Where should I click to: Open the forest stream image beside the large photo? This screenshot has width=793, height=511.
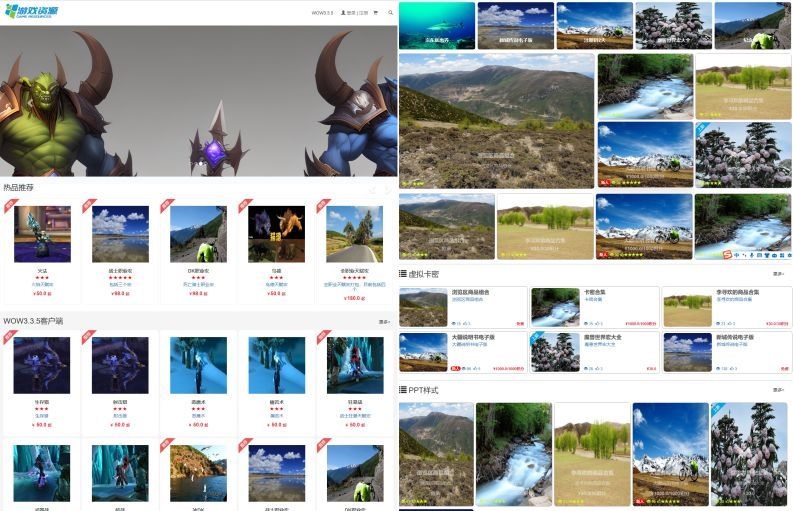click(645, 87)
